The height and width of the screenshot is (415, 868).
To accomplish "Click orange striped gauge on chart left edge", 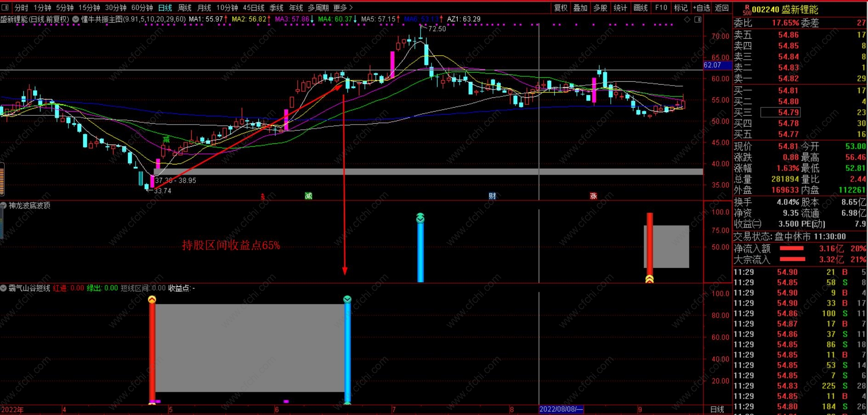I will click(2, 180).
